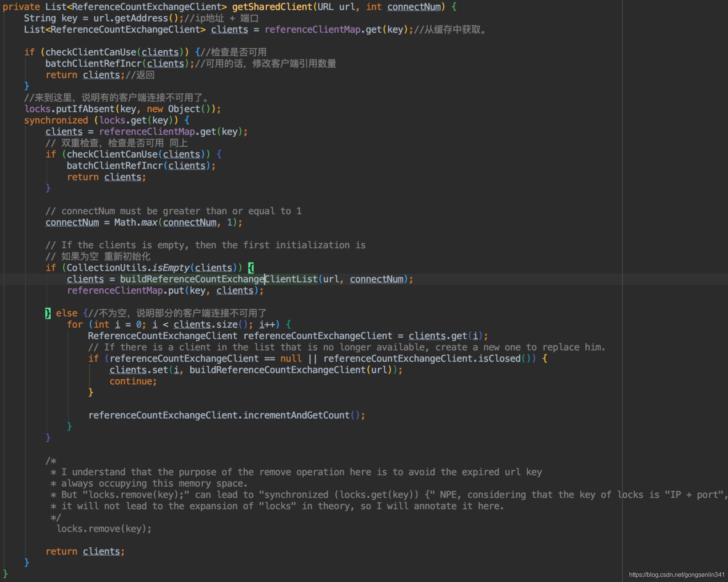Screen dimensions: 728x582
Task: Click the isClosed() method call
Action: pos(505,359)
